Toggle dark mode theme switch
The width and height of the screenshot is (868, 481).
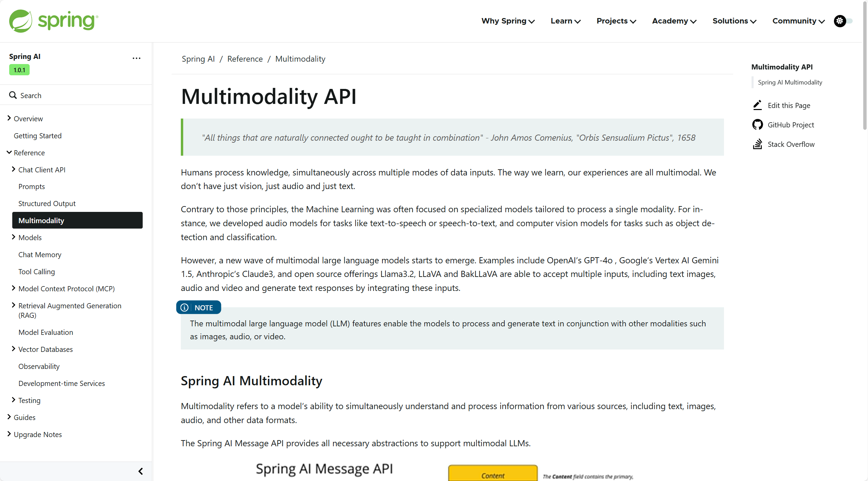coord(843,21)
